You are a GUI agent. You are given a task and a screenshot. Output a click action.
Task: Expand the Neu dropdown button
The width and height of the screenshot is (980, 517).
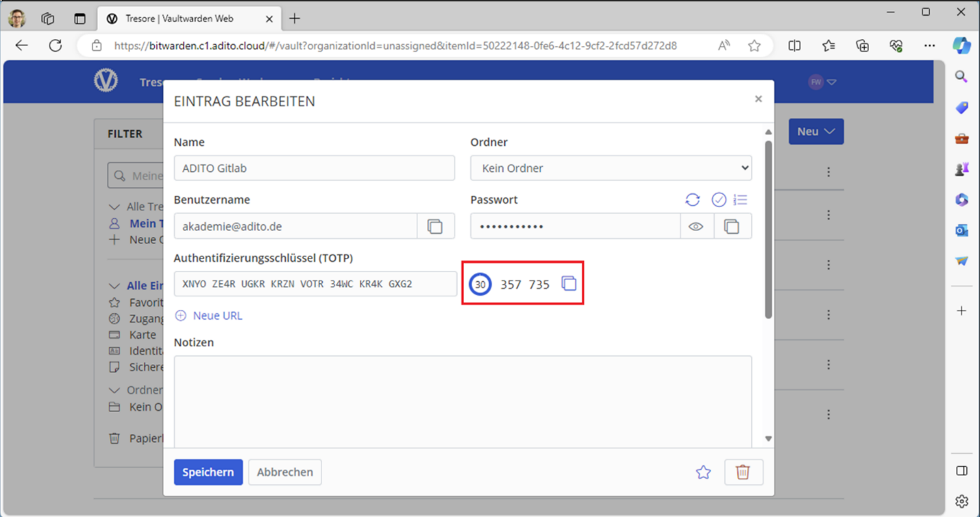[816, 131]
